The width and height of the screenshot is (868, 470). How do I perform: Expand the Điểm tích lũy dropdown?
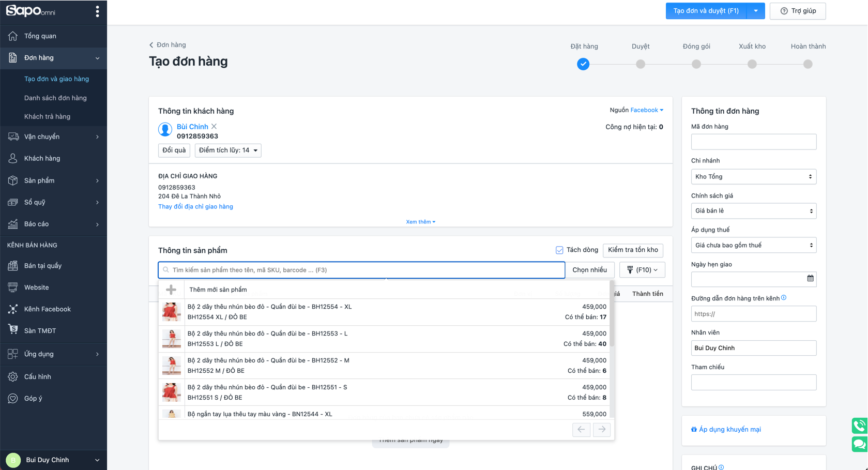click(x=227, y=150)
